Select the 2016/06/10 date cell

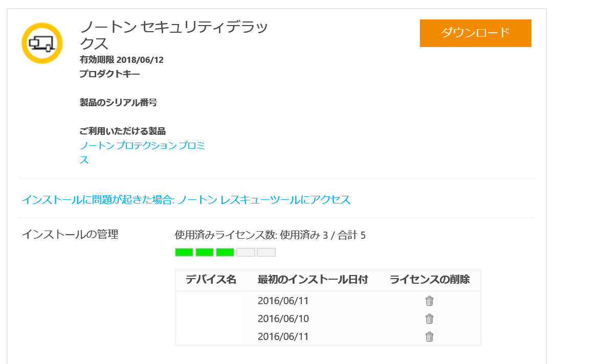pos(283,318)
